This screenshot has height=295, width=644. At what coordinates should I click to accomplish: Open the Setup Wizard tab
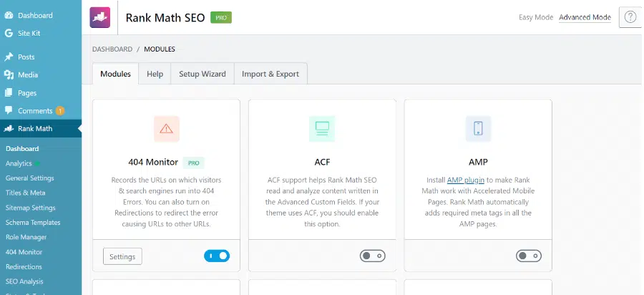203,74
